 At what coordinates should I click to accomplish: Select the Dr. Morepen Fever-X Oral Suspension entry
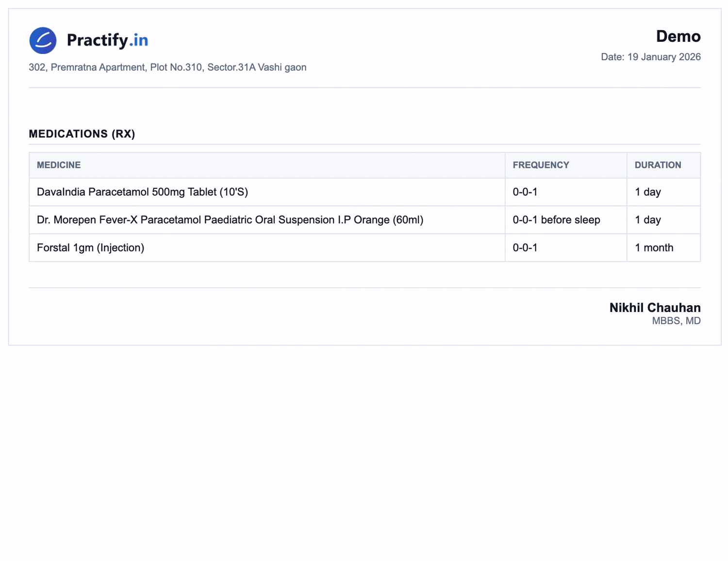tap(230, 220)
